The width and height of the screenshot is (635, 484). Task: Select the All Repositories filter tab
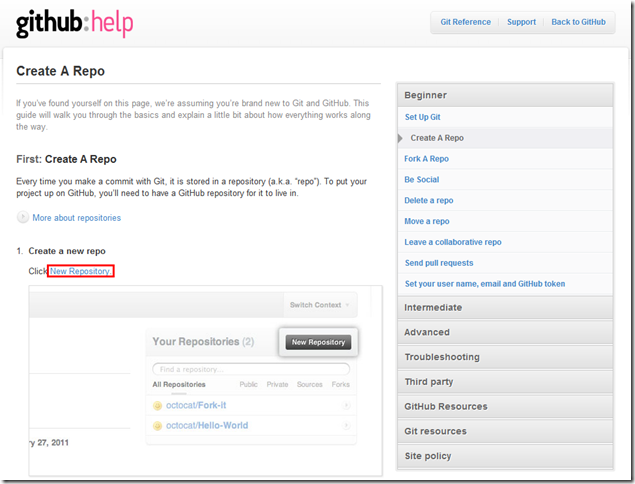[179, 384]
